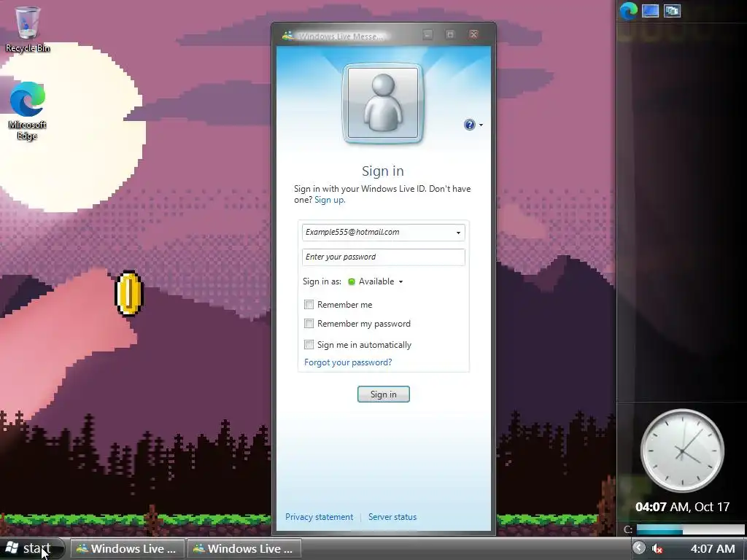Tick Sign me in automatically

tap(309, 345)
